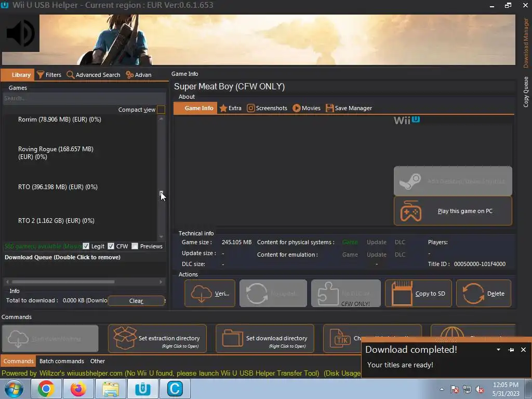532x399 pixels.
Task: Click the games list scroll down arrow
Action: click(161, 237)
